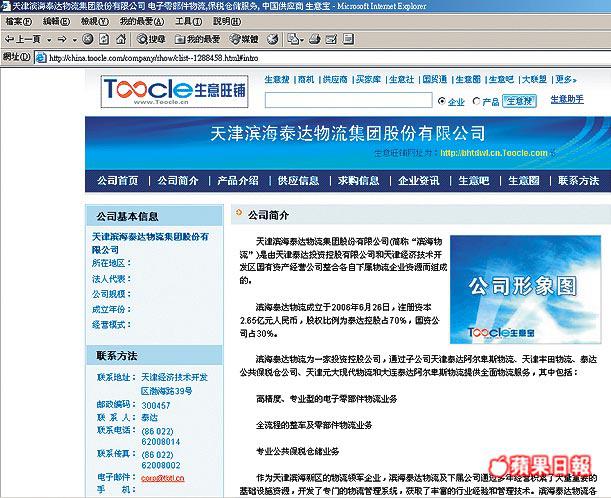The width and height of the screenshot is (611, 498).
Task: Switch to 供应信息 navigation tab
Action: click(298, 181)
